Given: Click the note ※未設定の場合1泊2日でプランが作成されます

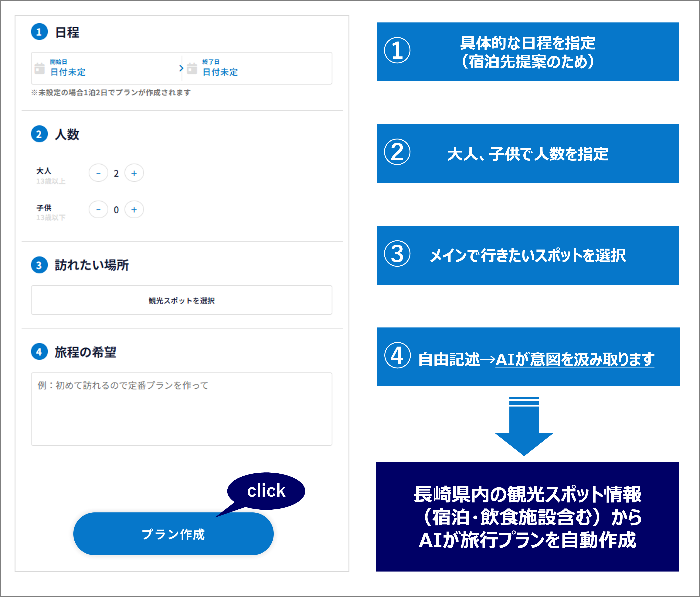Looking at the screenshot, I should [111, 92].
